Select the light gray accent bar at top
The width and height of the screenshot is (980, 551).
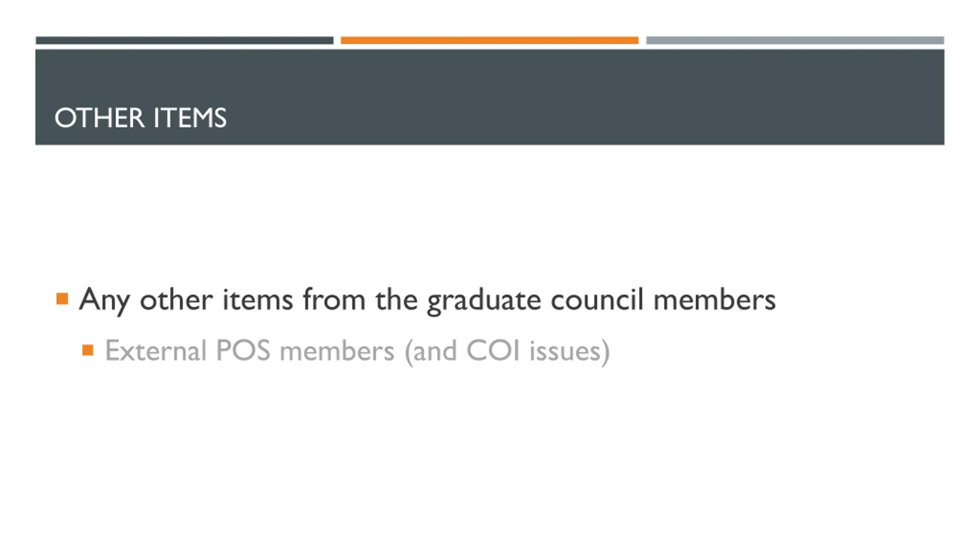795,40
